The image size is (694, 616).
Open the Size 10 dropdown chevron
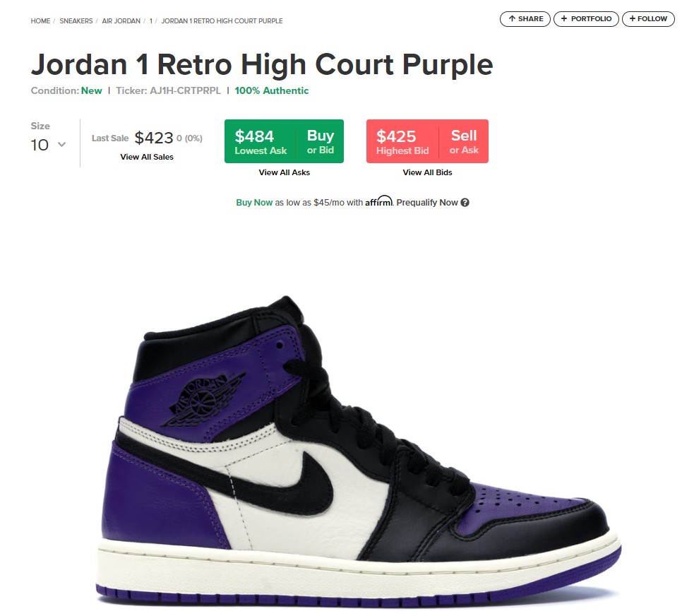tap(62, 144)
